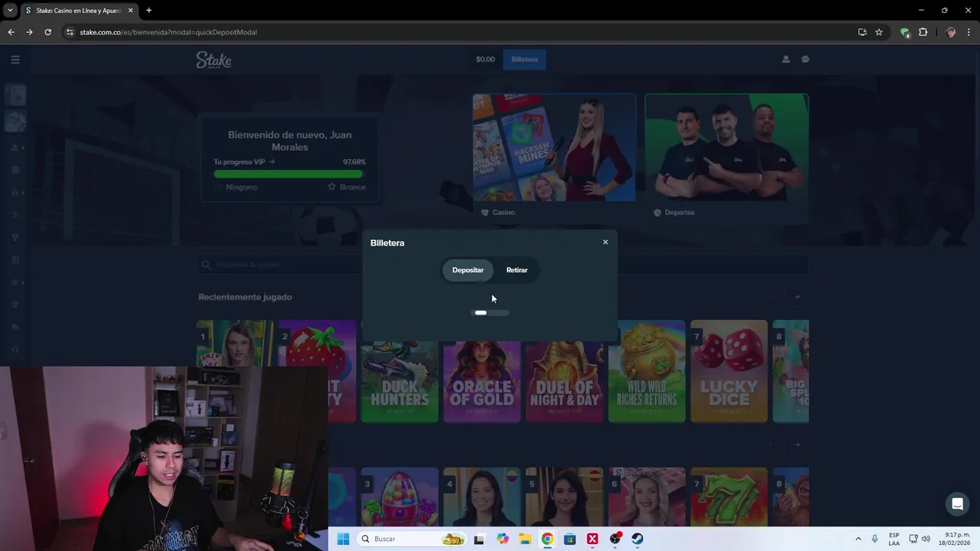980x551 pixels.
Task: Open a new tab with the plus button
Action: 149,10
